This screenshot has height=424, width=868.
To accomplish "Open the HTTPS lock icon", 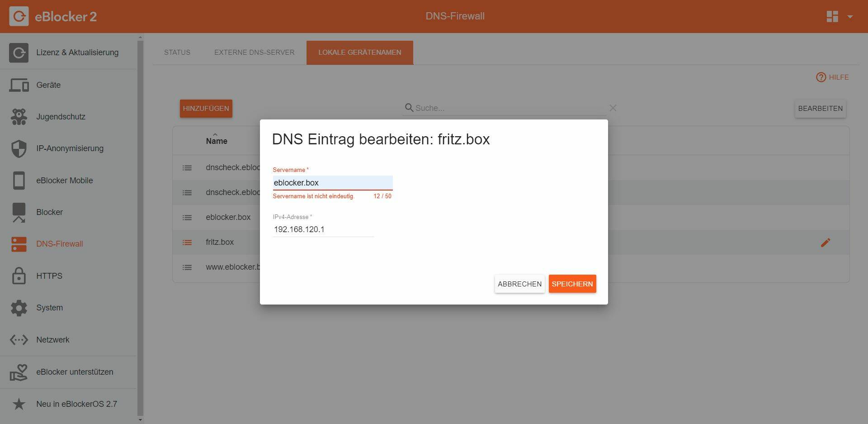I will click(19, 276).
